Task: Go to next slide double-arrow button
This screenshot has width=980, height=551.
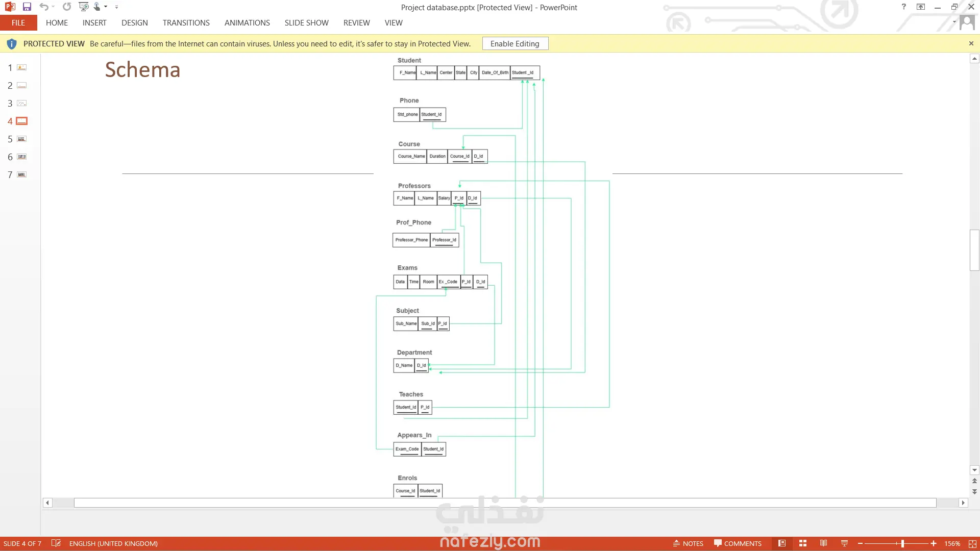Action: (x=974, y=492)
